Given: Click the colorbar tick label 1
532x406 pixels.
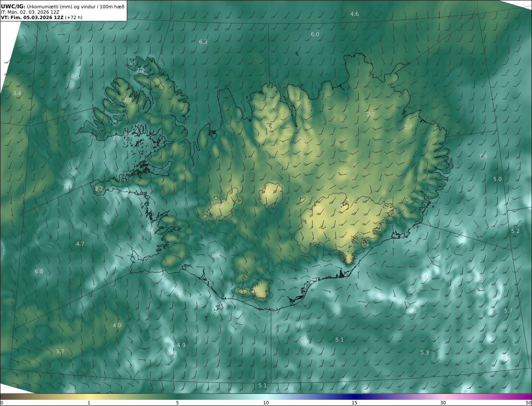Looking at the screenshot, I should [x=89, y=403].
